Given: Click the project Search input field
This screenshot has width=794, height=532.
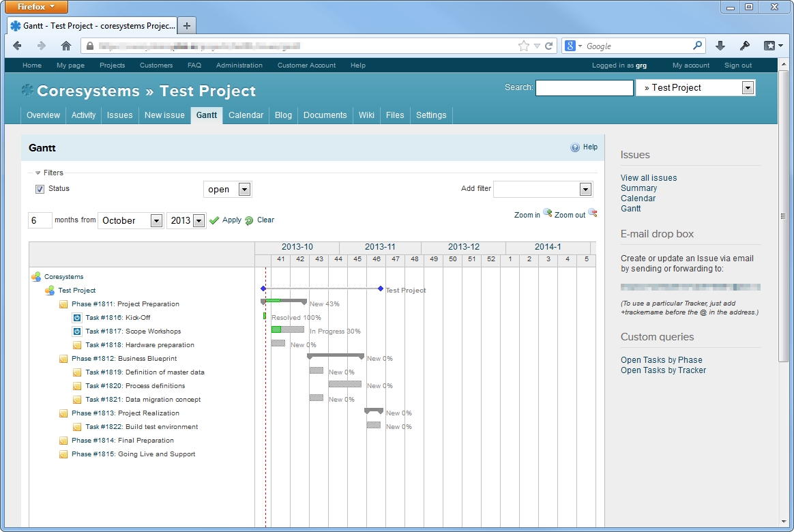Looking at the screenshot, I should 585,88.
